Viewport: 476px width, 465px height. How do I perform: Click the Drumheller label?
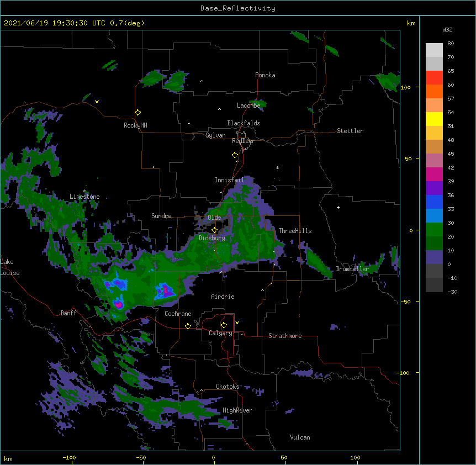(x=352, y=269)
